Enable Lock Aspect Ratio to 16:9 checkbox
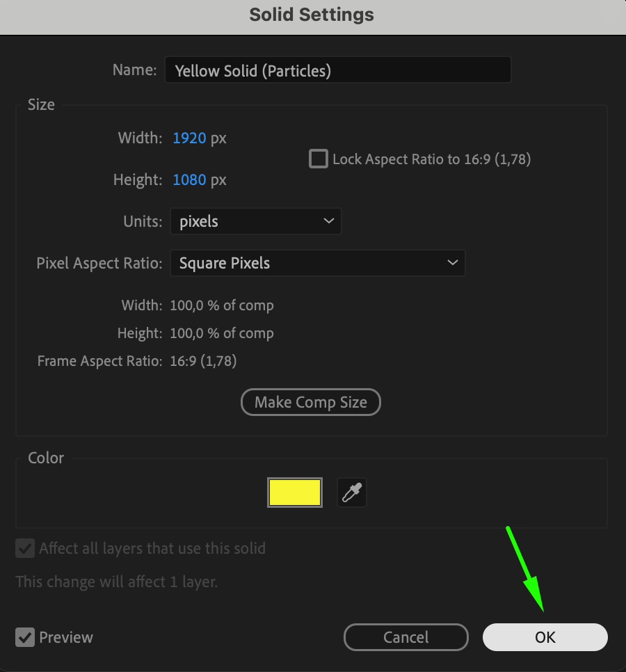 pyautogui.click(x=319, y=159)
